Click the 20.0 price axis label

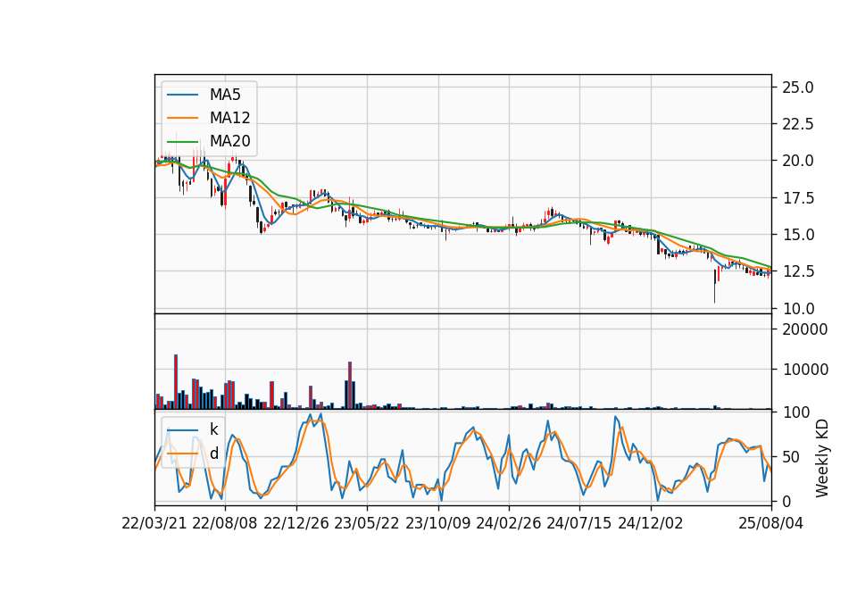(x=798, y=161)
